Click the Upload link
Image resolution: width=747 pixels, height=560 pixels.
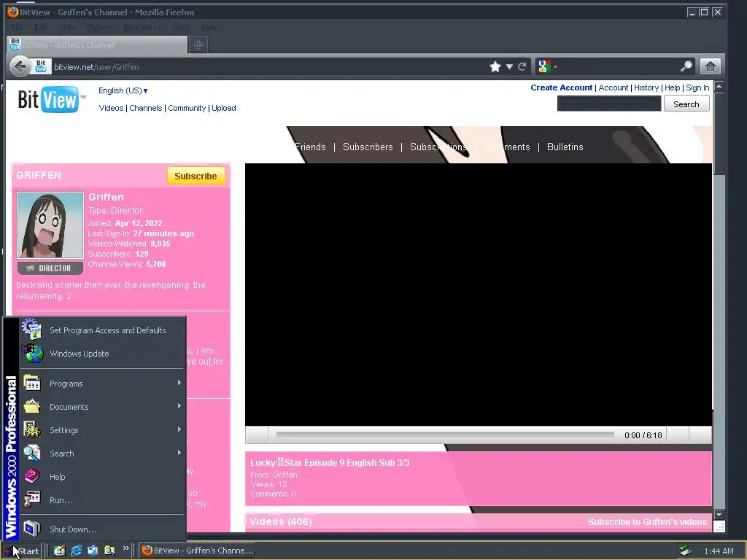[224, 108]
